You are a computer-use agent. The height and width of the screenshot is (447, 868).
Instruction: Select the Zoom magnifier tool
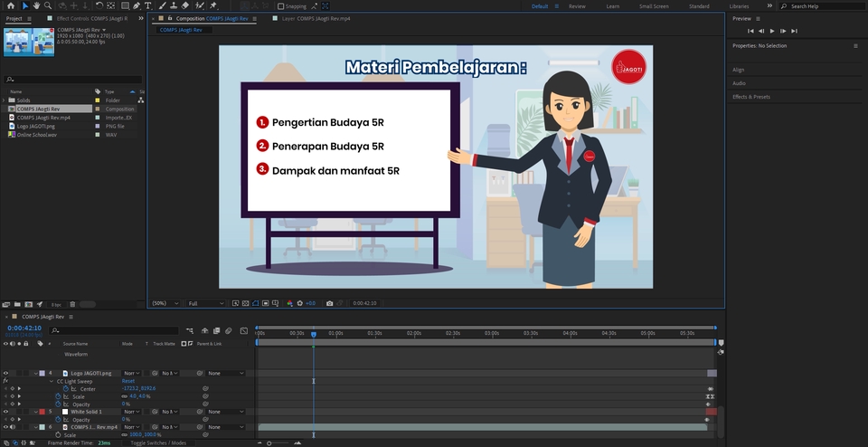48,5
